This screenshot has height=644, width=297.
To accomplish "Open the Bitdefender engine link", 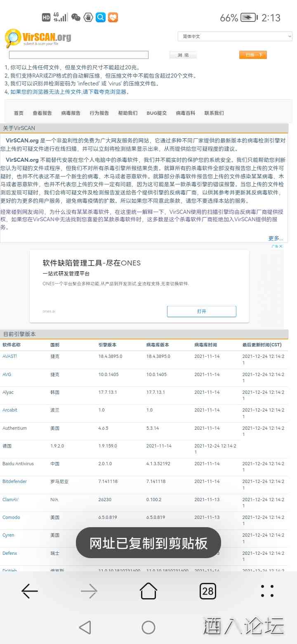I will tap(14, 481).
